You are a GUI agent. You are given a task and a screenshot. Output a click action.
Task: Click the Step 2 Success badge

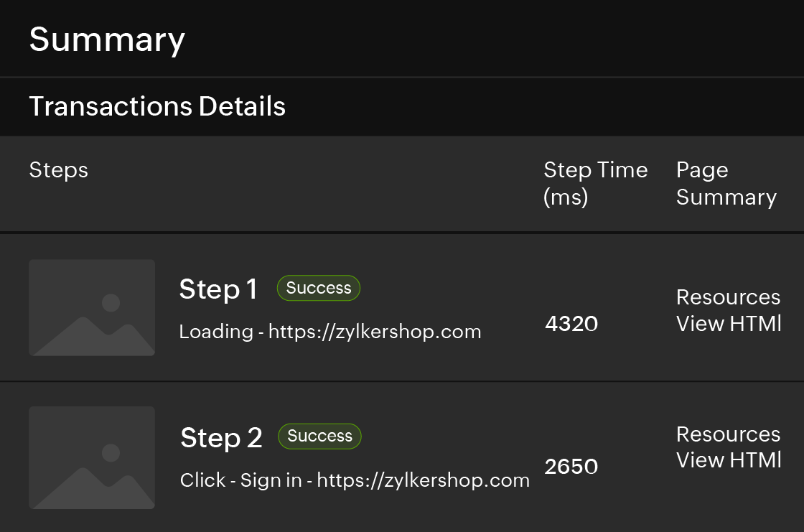point(320,436)
